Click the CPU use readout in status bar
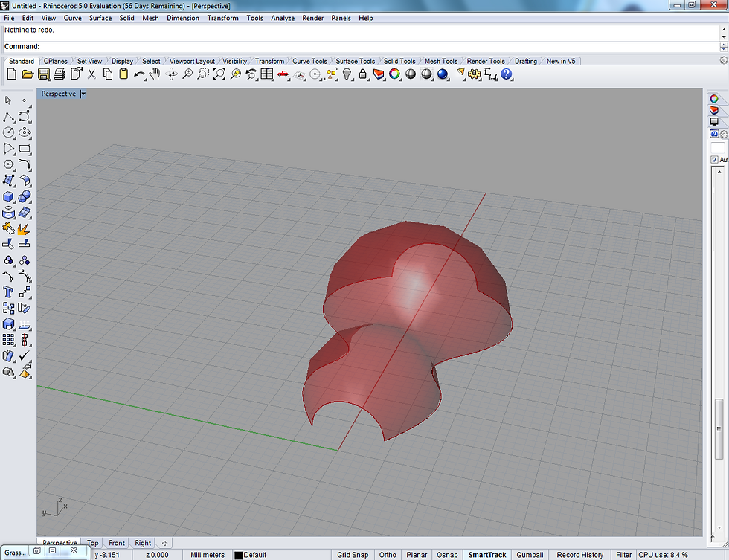 click(x=663, y=555)
